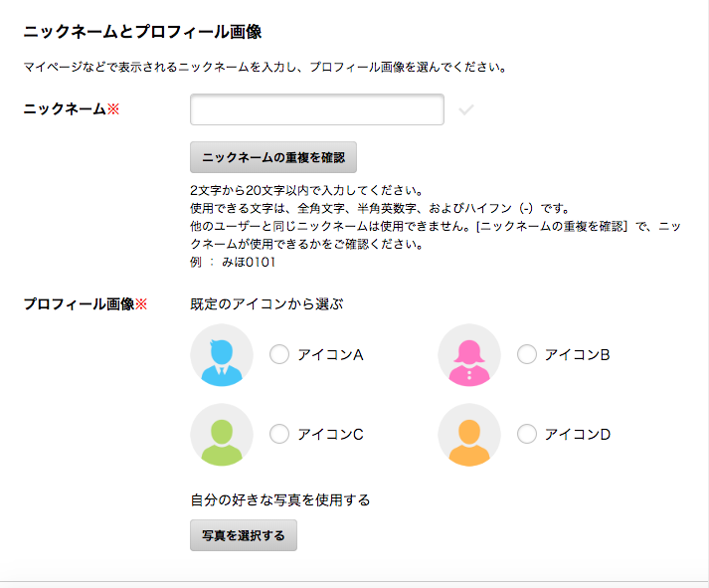Click the green person avatar icon
The height and width of the screenshot is (588, 709).
[x=222, y=435]
